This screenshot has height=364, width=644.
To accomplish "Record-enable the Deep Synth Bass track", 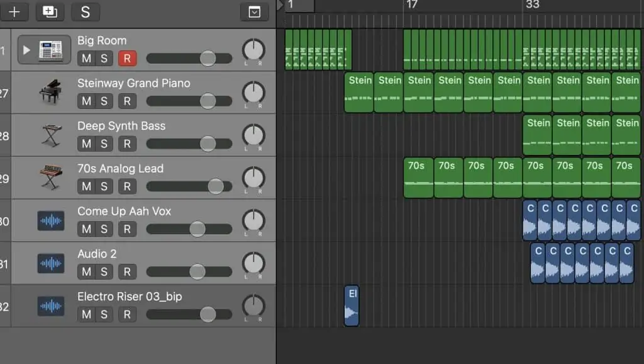I will 127,144.
